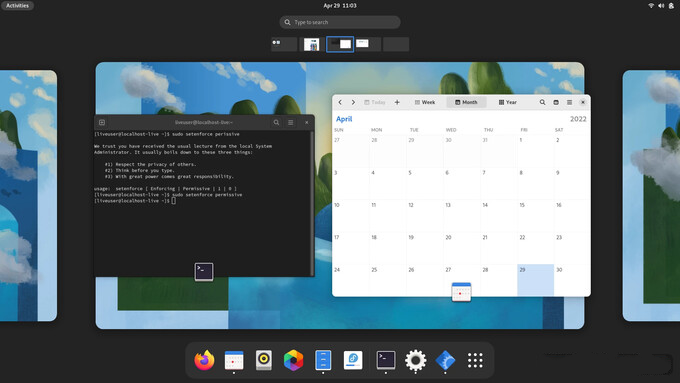
Task: Close the Calendar window
Action: click(583, 102)
